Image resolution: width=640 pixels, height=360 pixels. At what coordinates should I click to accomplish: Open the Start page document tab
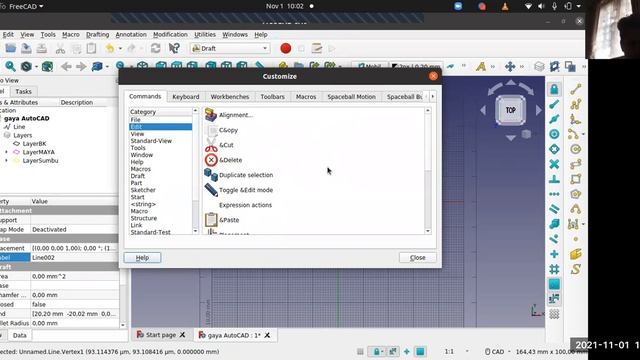pos(161,335)
